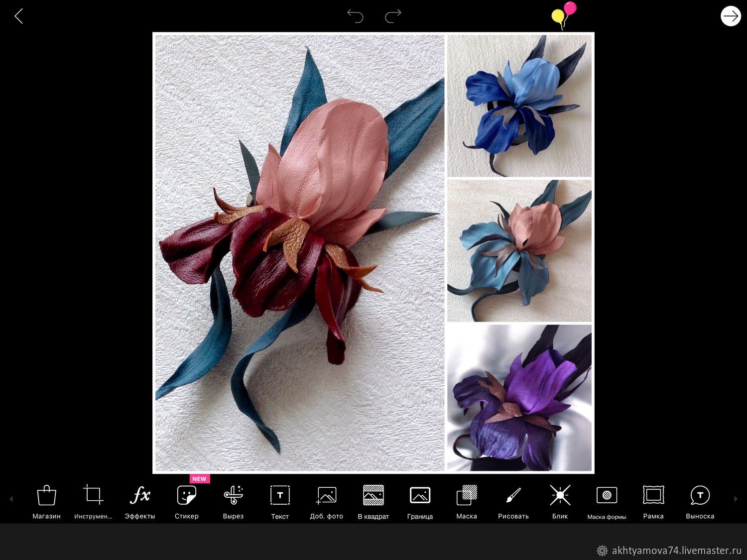Select the large pink and burgundy flower photo
Screen dimensions: 747x560
point(300,253)
